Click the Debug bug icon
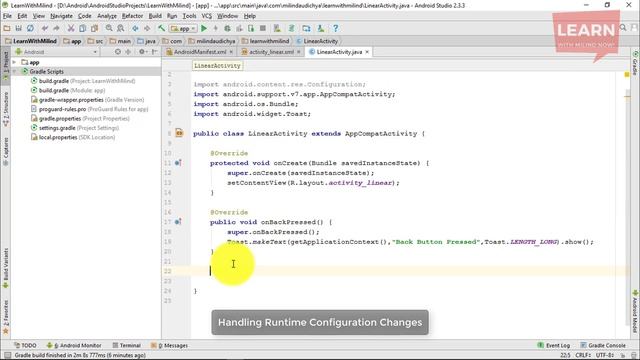 tap(227, 28)
